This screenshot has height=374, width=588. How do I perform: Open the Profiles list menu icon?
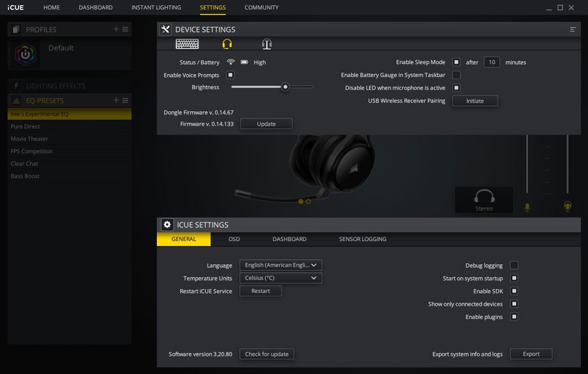pos(125,29)
